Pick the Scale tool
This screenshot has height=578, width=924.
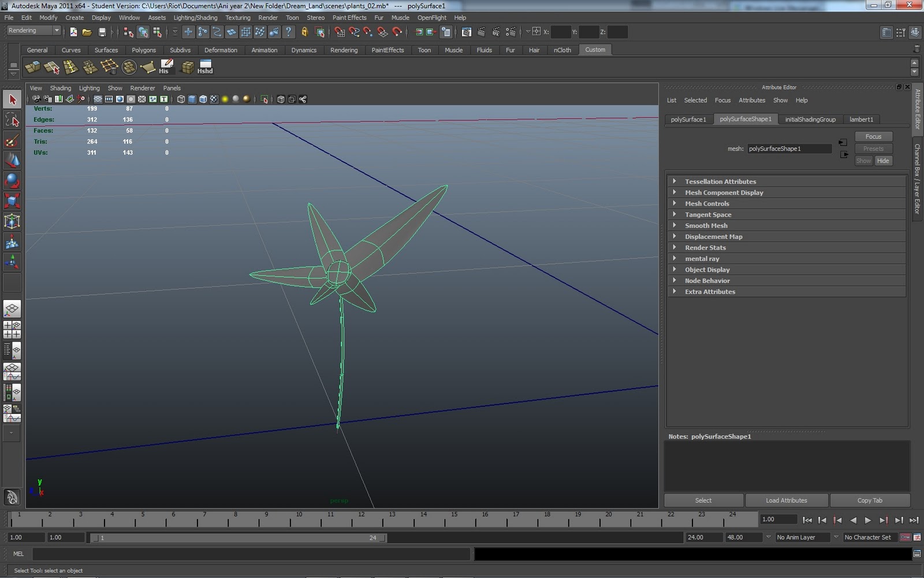click(12, 201)
